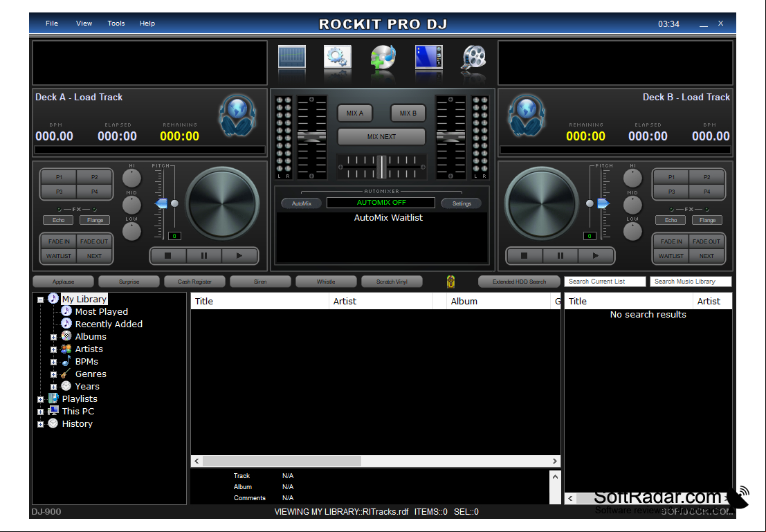Image resolution: width=766 pixels, height=532 pixels.
Task: Open the Tools menu
Action: click(116, 23)
